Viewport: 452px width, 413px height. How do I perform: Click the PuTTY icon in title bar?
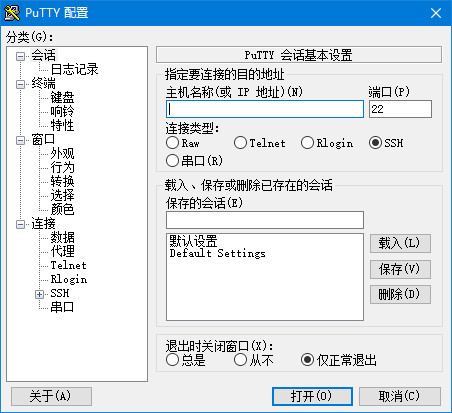(x=12, y=13)
